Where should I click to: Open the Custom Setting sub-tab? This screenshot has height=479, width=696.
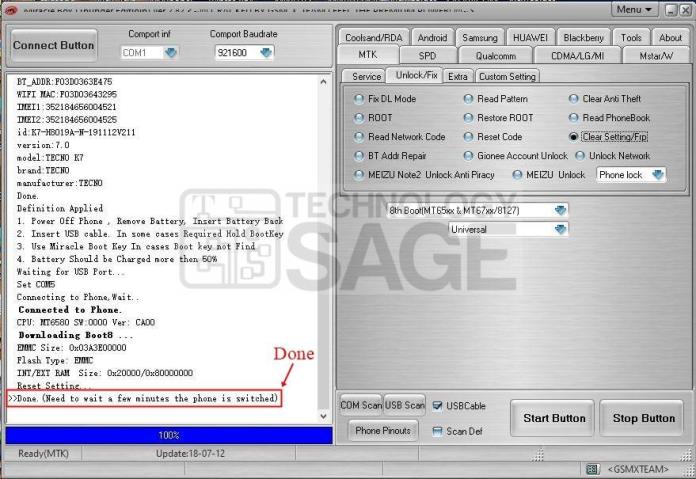click(507, 76)
